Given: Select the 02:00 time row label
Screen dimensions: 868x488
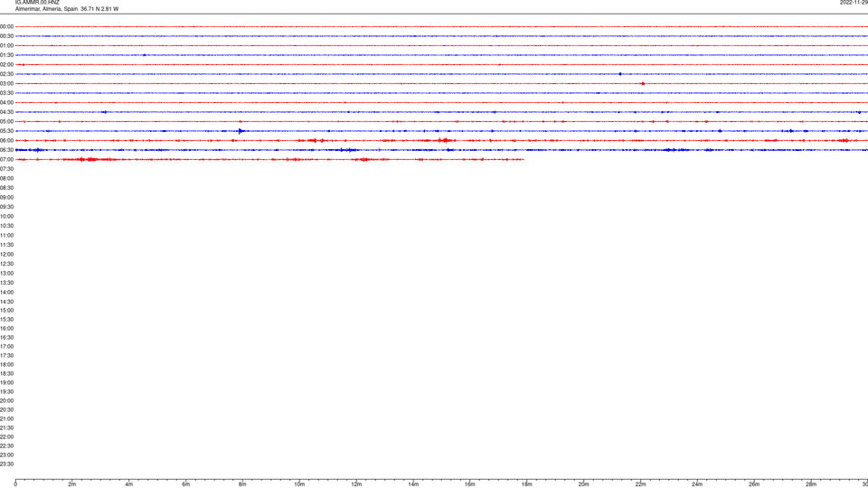Looking at the screenshot, I should pyautogui.click(x=6, y=65).
